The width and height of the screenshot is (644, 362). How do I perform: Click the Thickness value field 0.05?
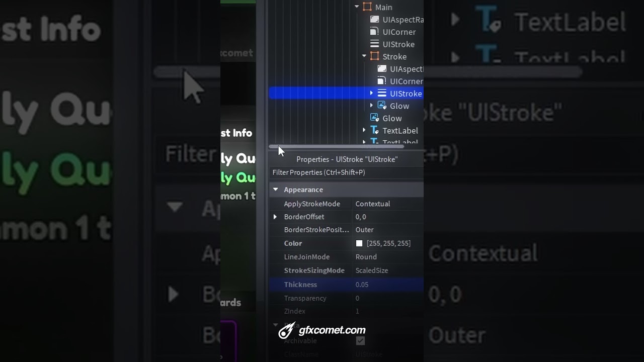pos(389,285)
